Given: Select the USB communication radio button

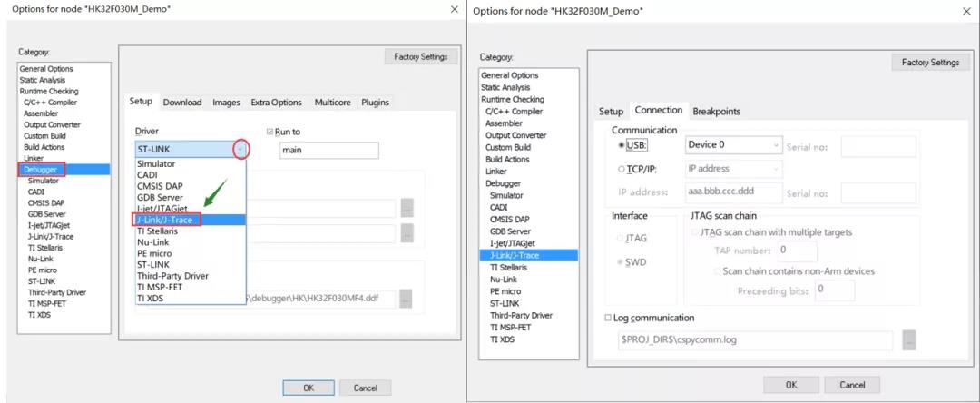Looking at the screenshot, I should [x=622, y=145].
